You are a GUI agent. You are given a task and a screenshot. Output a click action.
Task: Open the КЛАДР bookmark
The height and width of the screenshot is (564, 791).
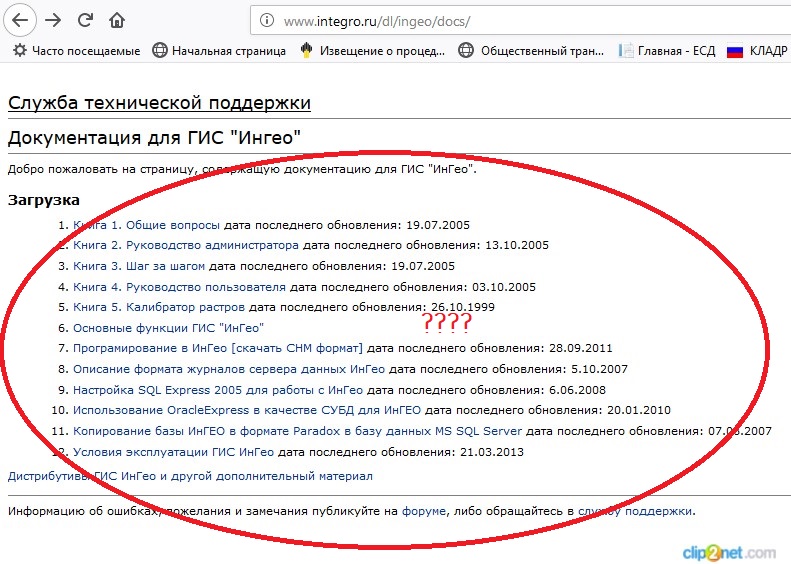pyautogui.click(x=757, y=50)
